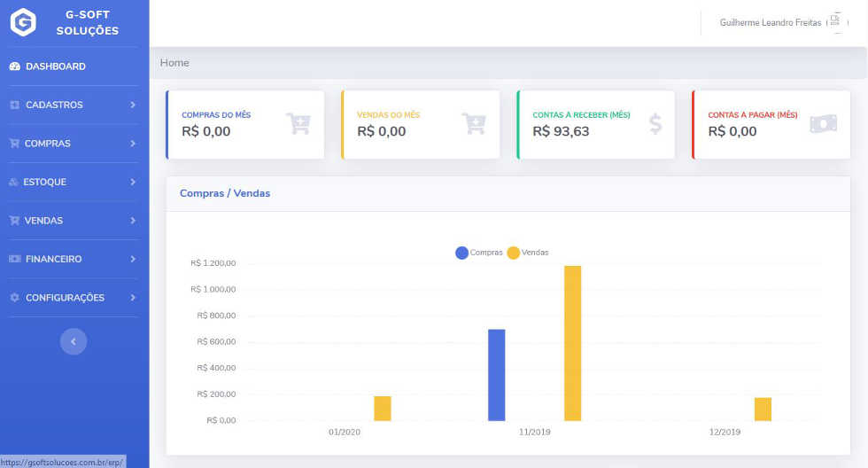Click the user avatar icon beside Guilherme

pos(835,22)
